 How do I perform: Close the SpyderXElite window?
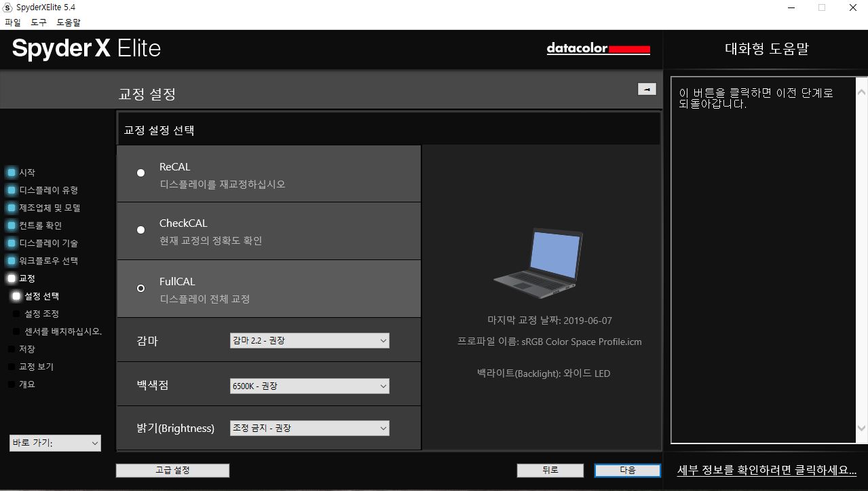coord(852,7)
